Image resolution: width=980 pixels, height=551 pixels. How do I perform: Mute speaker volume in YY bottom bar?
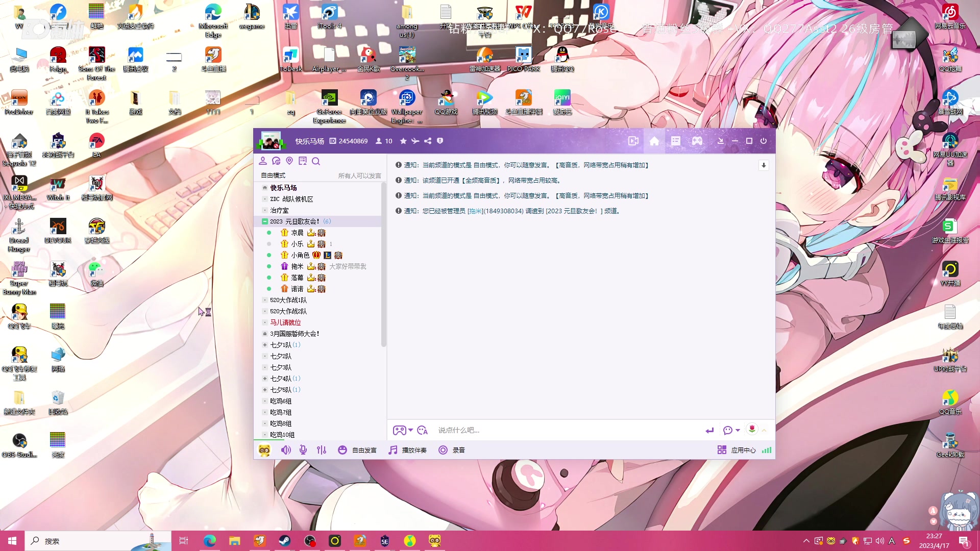coord(286,450)
